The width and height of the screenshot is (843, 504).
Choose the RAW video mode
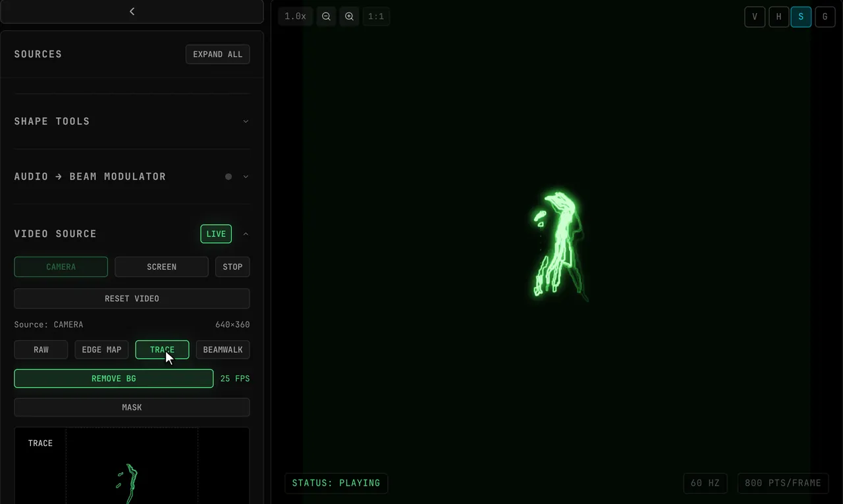tap(41, 349)
